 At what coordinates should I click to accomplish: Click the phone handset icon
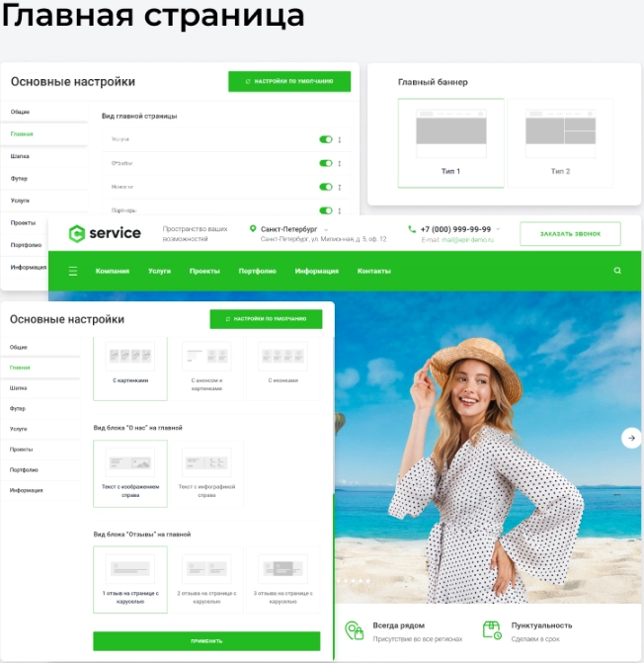point(412,229)
